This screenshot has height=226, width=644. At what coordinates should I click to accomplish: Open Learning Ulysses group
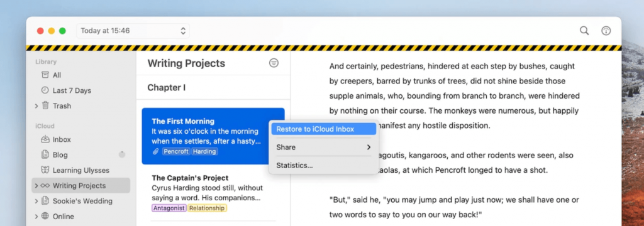81,170
